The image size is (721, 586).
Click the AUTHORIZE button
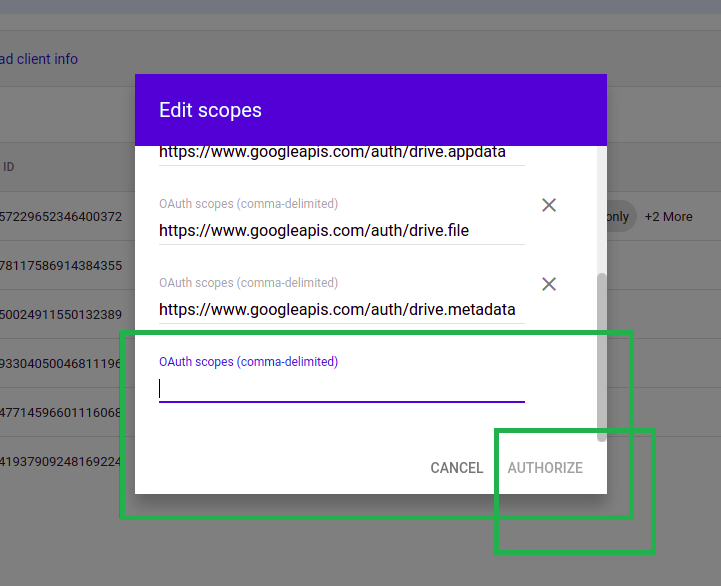[x=545, y=468]
